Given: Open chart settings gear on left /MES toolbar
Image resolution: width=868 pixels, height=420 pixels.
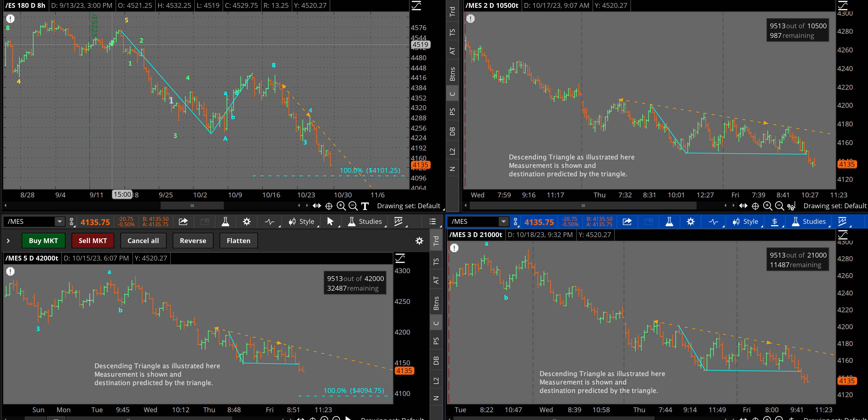Looking at the screenshot, I should [247, 221].
